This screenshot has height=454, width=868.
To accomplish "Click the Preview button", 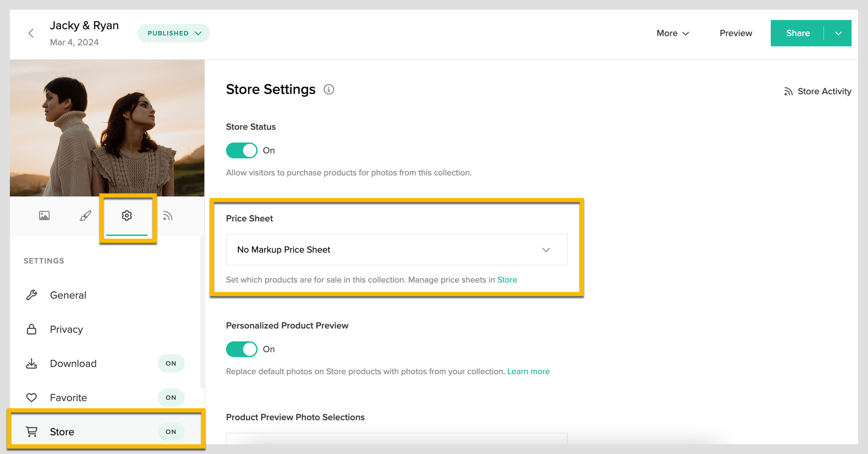I will coord(736,33).
